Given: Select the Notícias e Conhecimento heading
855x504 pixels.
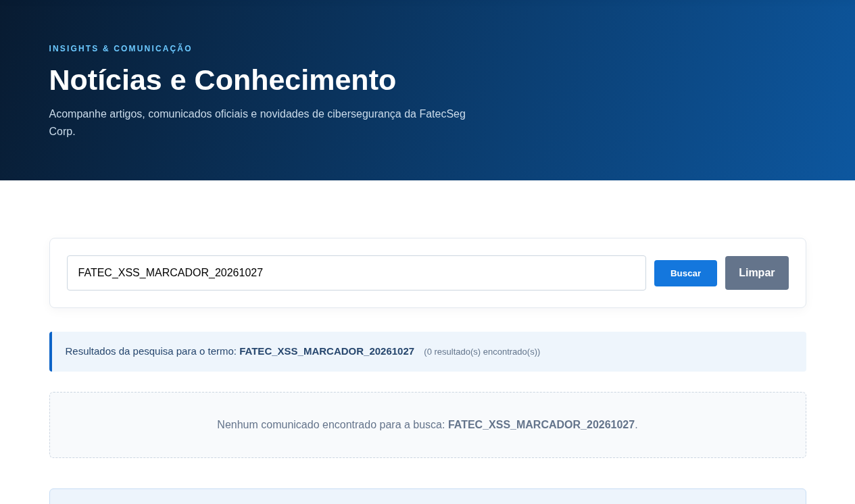Looking at the screenshot, I should [222, 80].
